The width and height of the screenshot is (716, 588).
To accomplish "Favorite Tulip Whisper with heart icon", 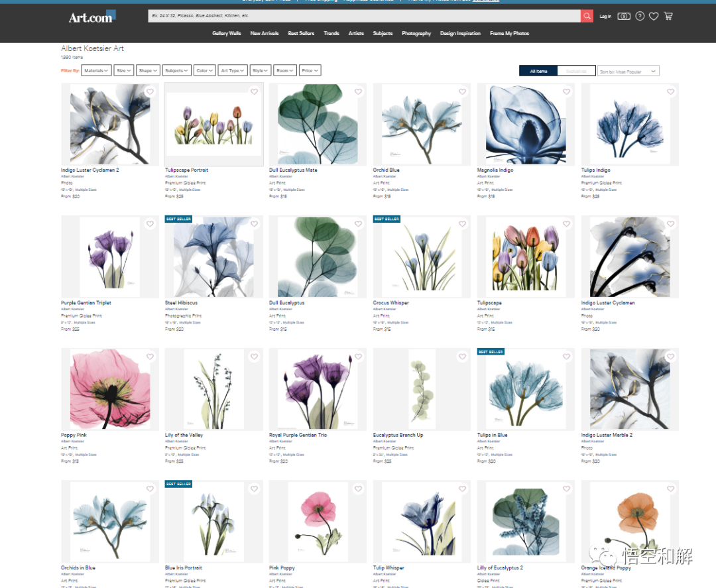I will tap(463, 489).
